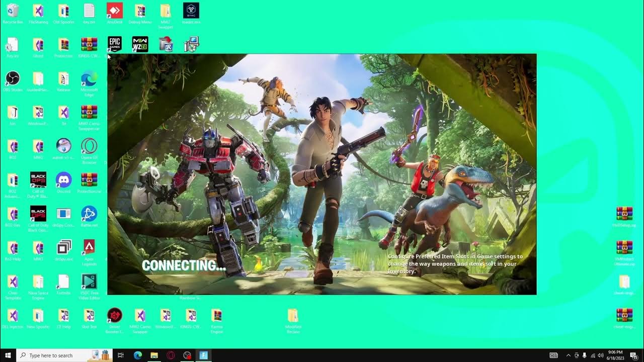Open the Modified Reclass folder
The image size is (644, 362).
[293, 320]
